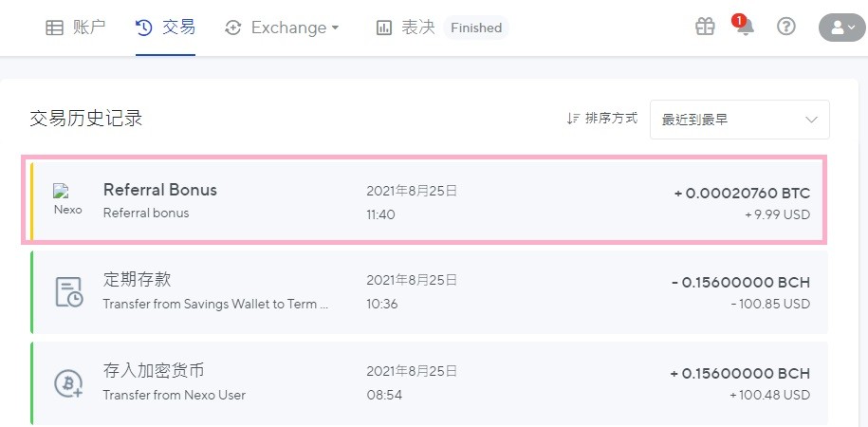Viewport: 868px width, 427px height.
Task: Switch to the 表决 tab
Action: [406, 28]
